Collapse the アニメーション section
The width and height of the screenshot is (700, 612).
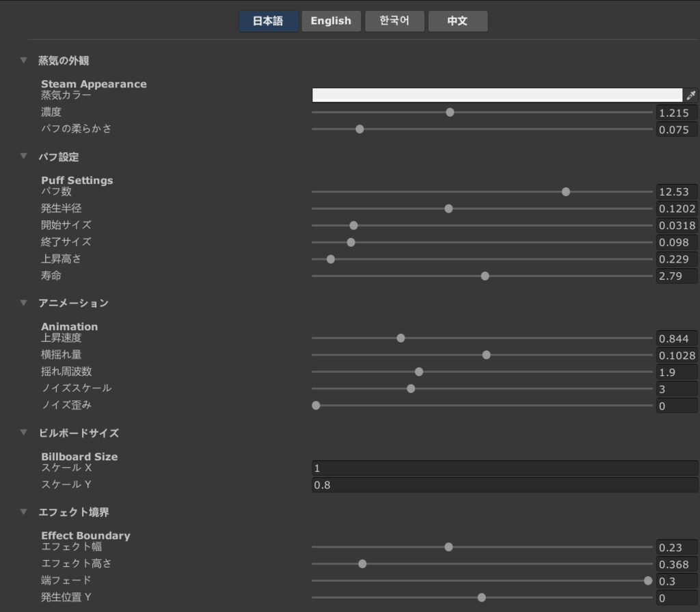[24, 303]
